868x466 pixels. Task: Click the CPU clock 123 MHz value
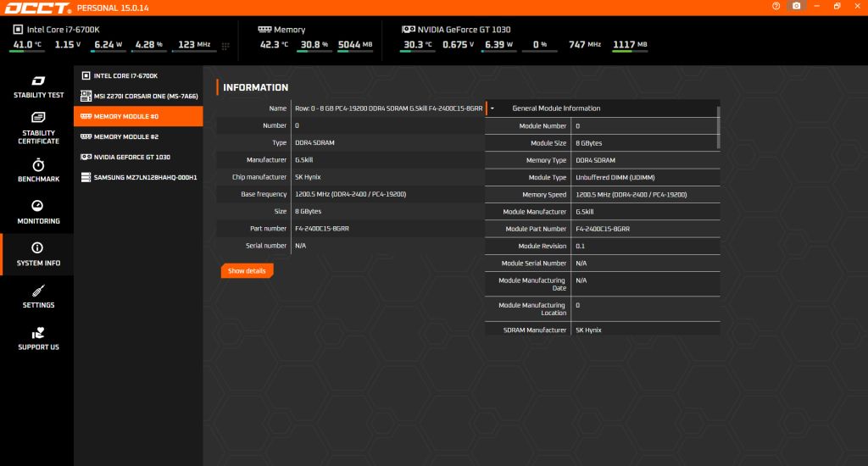(x=194, y=45)
